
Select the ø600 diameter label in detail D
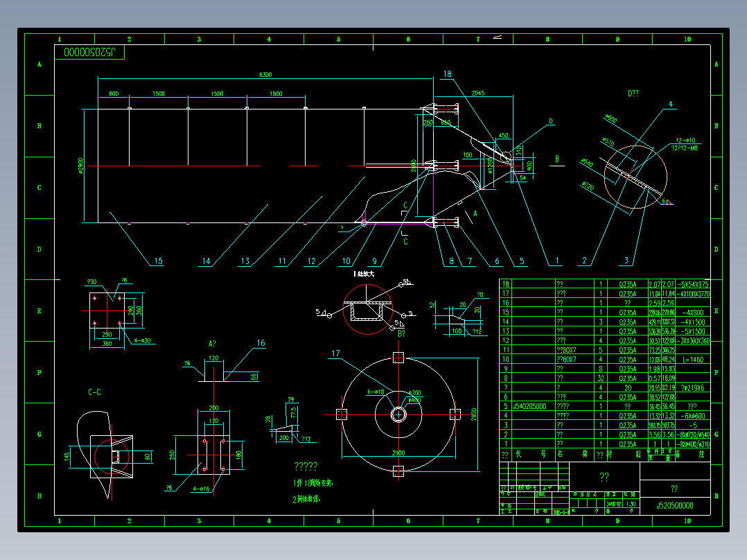[610, 119]
